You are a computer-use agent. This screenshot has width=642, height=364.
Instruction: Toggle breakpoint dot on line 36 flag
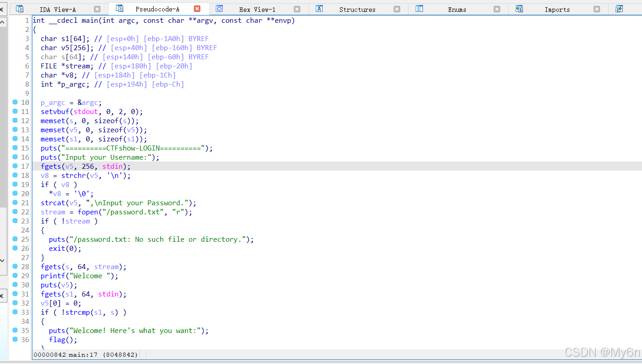[15, 339]
